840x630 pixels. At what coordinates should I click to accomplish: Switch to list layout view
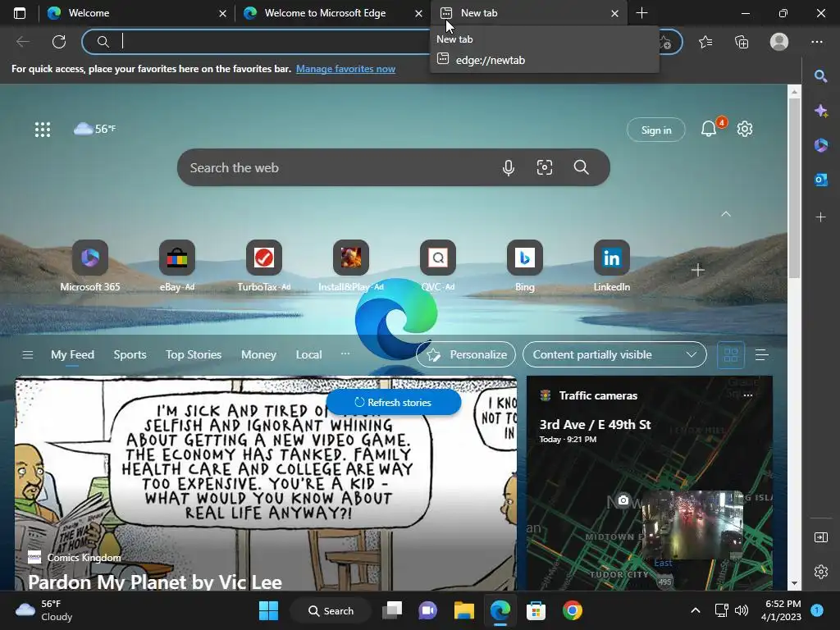click(x=762, y=354)
